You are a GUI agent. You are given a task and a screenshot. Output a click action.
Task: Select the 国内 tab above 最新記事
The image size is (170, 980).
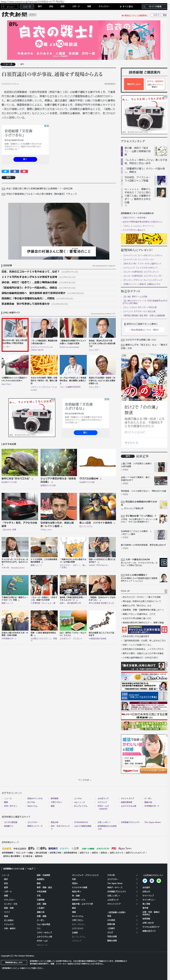[x=128, y=456]
